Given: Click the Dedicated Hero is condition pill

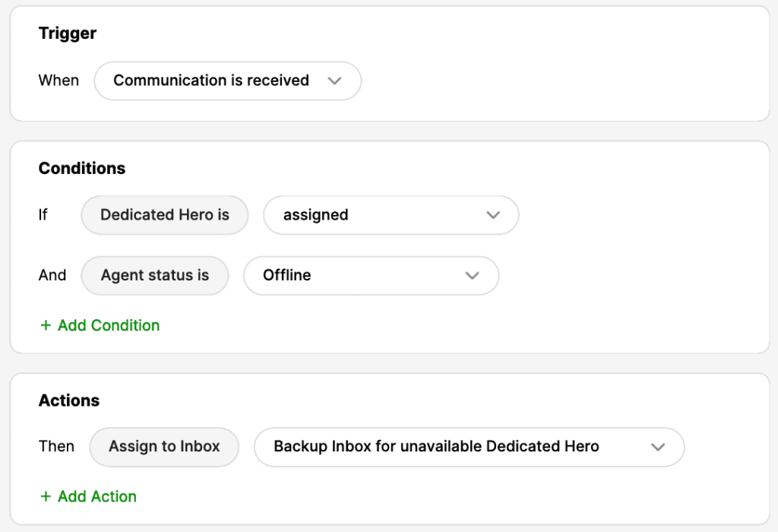Looking at the screenshot, I should pyautogui.click(x=165, y=215).
